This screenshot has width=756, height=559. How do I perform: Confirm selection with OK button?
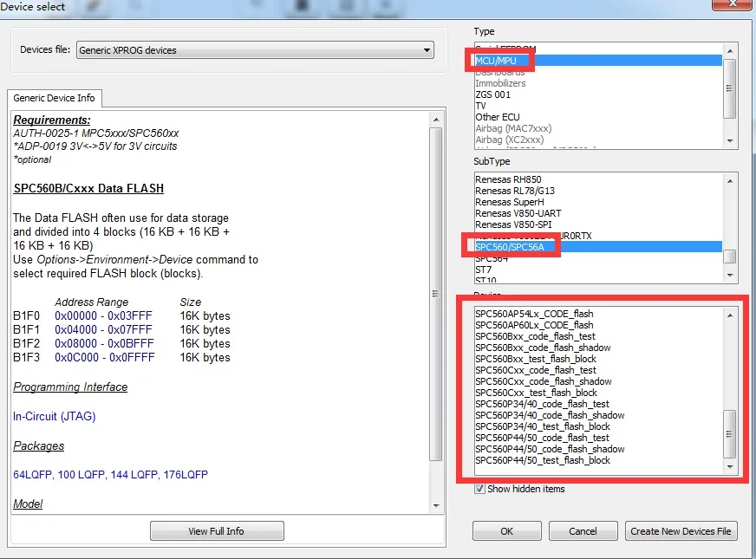tap(506, 531)
